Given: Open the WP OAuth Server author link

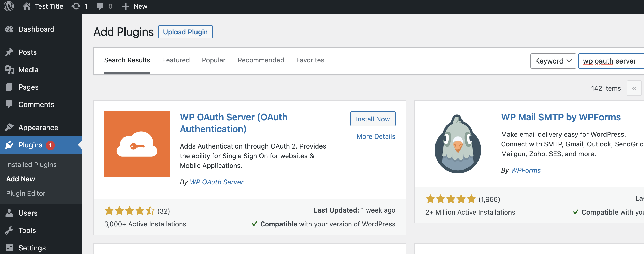Looking at the screenshot, I should tap(216, 182).
